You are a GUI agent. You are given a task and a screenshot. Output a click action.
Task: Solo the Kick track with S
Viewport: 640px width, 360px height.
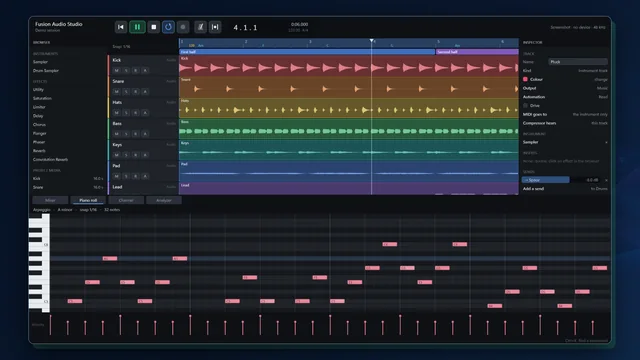[x=126, y=70]
